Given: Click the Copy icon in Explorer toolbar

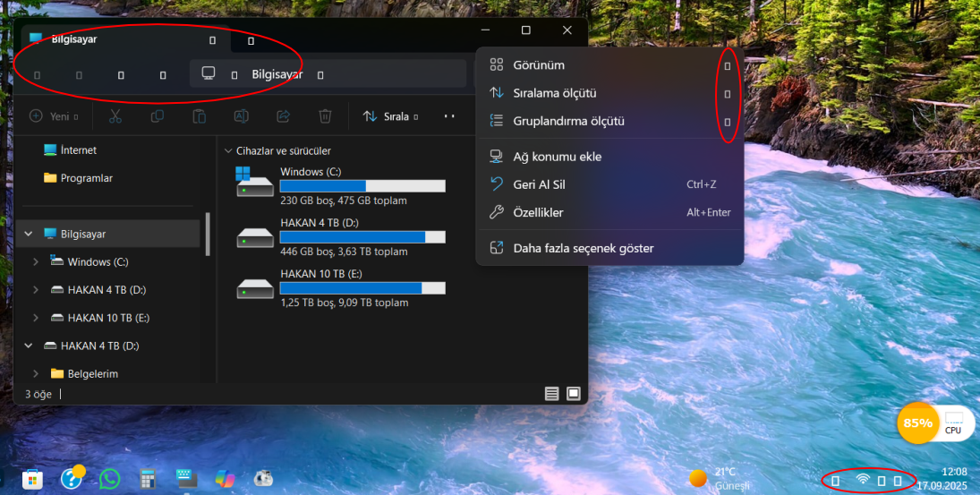Looking at the screenshot, I should click(x=157, y=116).
